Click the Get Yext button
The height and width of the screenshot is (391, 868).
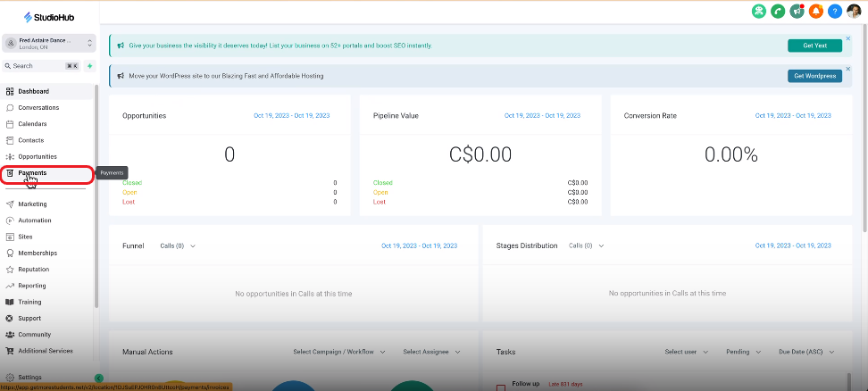[814, 46]
